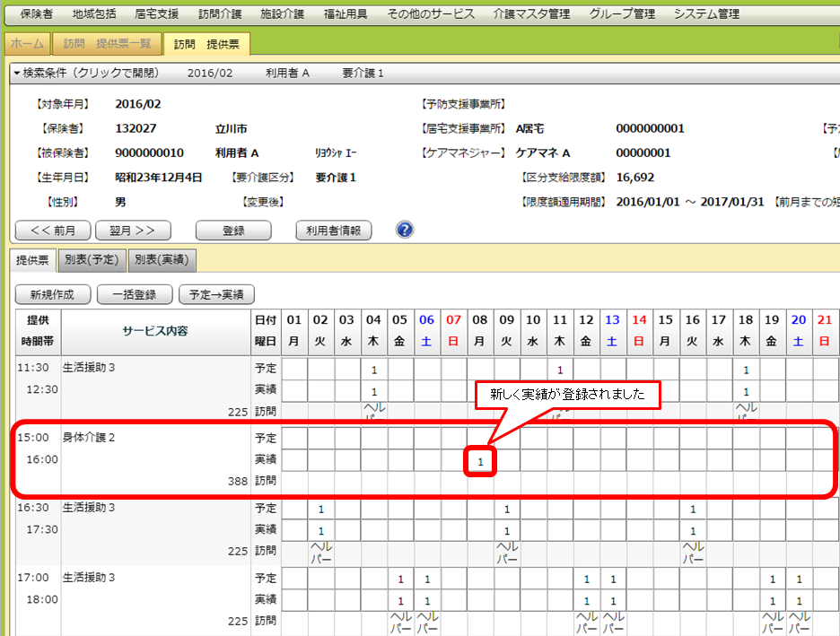Go to next month with 翌月 >>
This screenshot has width=840, height=636.
133,231
